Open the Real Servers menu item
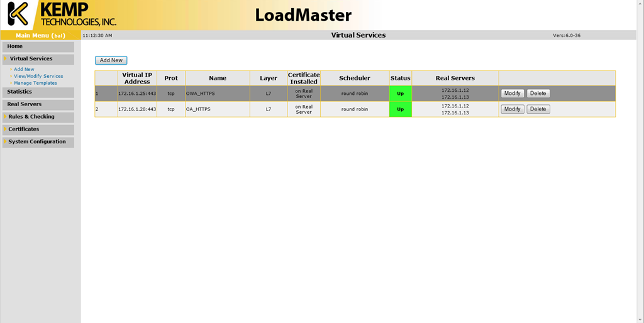The width and height of the screenshot is (644, 323). (38, 104)
